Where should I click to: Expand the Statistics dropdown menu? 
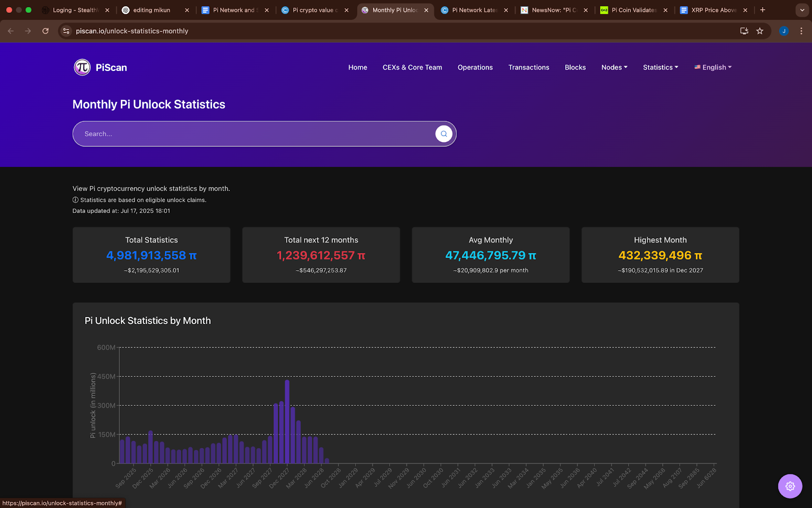(x=660, y=68)
